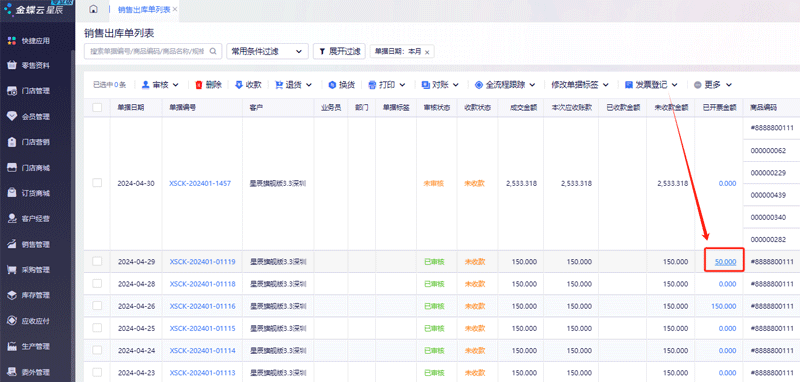Viewport: 800px width, 382px height.
Task: Open the 常用条件过滤 dropdown
Action: point(267,51)
